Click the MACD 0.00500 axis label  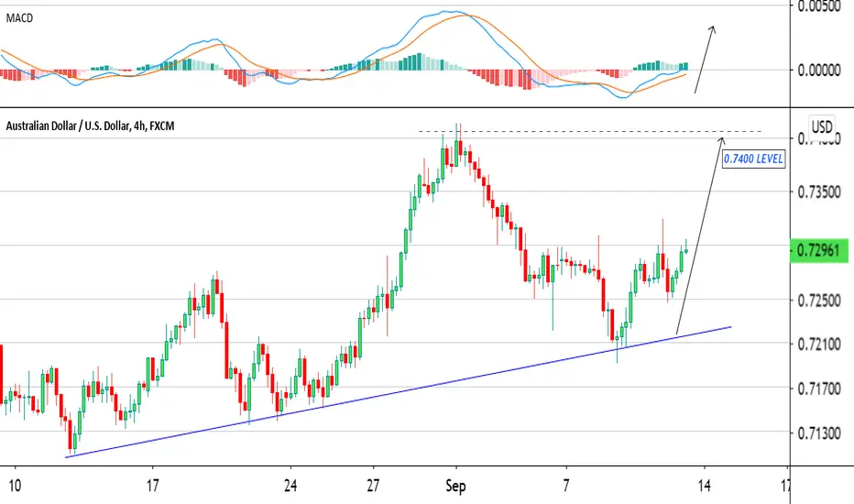(819, 6)
